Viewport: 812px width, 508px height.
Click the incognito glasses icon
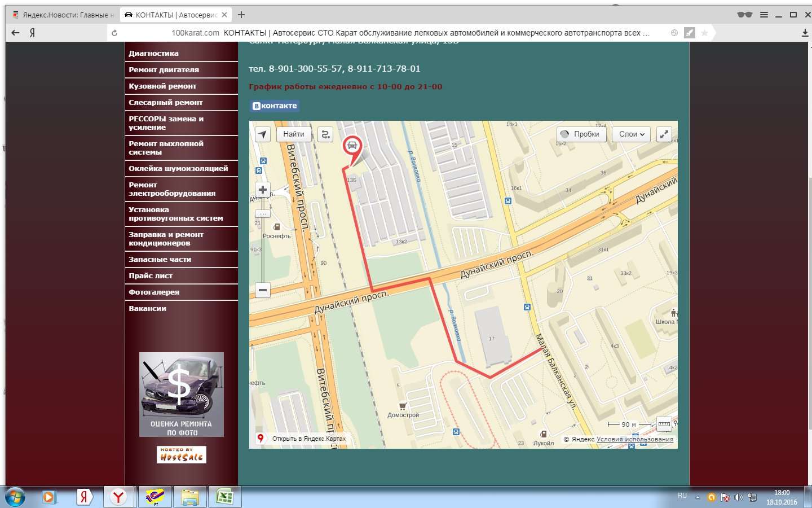tap(744, 15)
